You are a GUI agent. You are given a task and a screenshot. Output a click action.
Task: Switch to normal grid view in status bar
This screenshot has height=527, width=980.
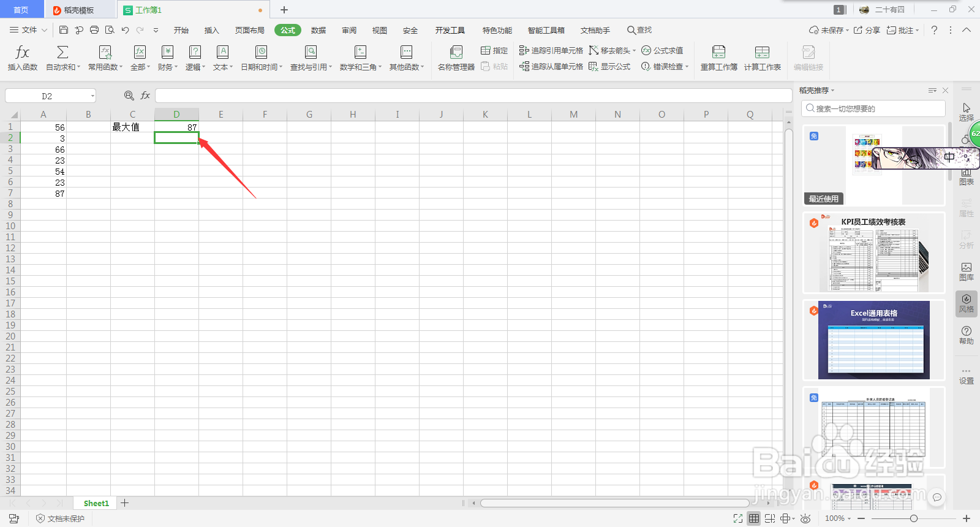pos(754,518)
